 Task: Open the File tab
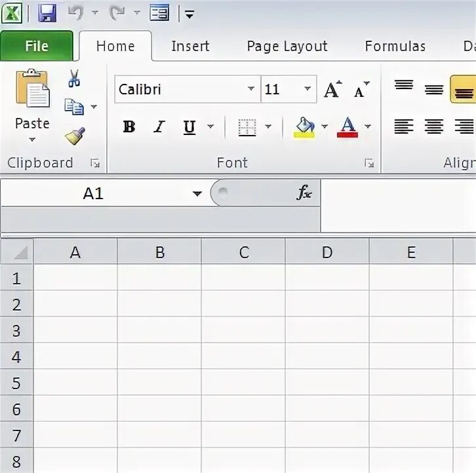pyautogui.click(x=37, y=46)
